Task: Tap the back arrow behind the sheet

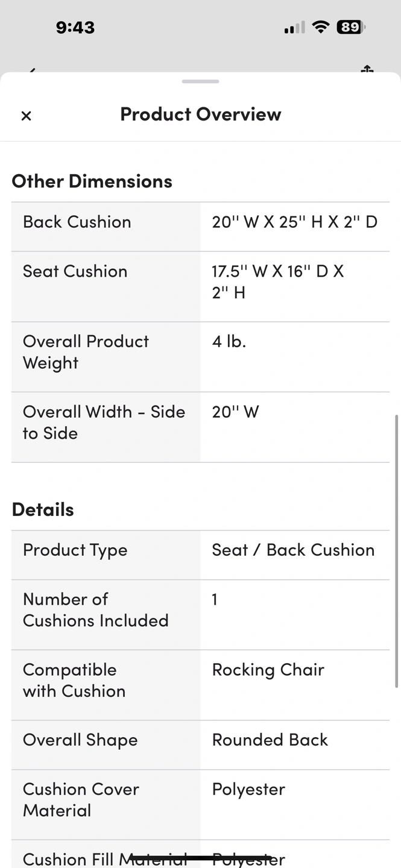Action: [31, 71]
